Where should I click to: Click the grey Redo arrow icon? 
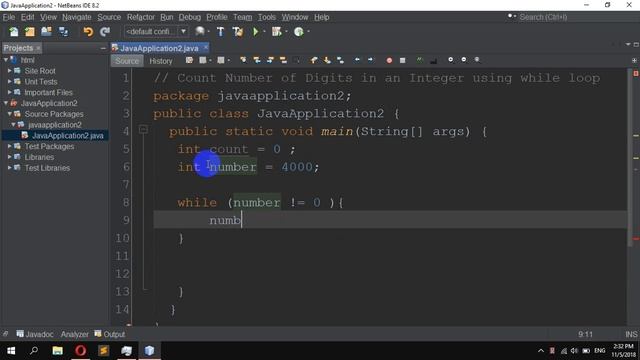tap(105, 32)
